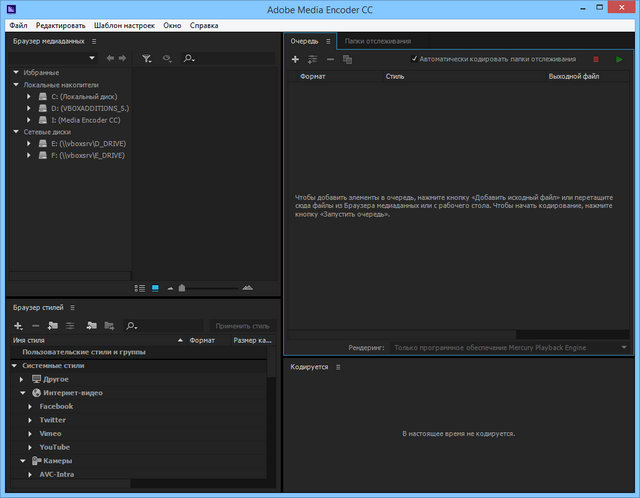
Task: Open Style Browser panel menu icon
Action: (72, 308)
